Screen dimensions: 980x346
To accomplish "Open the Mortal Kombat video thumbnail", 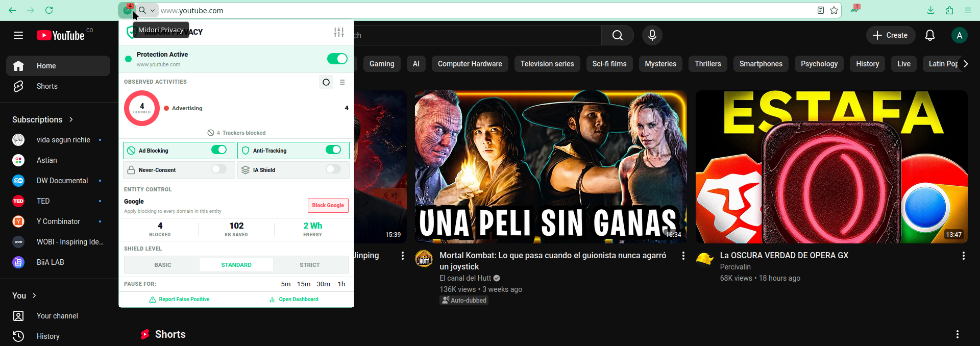I will click(x=551, y=167).
